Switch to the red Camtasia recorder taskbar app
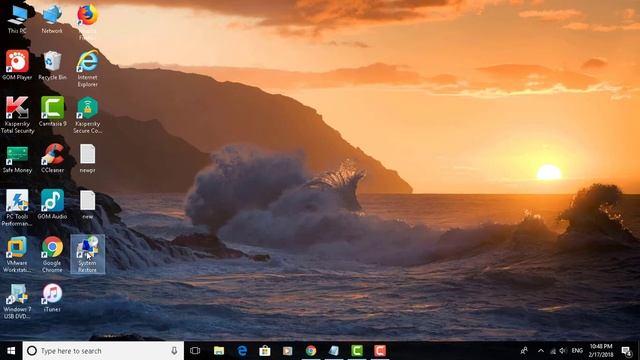This screenshot has height=360, width=640. pos(380,351)
